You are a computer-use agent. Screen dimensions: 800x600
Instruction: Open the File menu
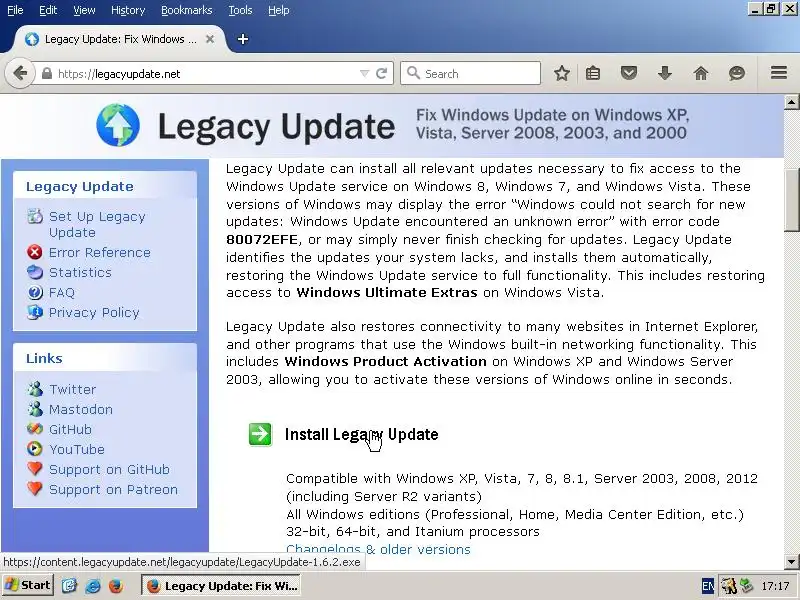click(x=15, y=10)
